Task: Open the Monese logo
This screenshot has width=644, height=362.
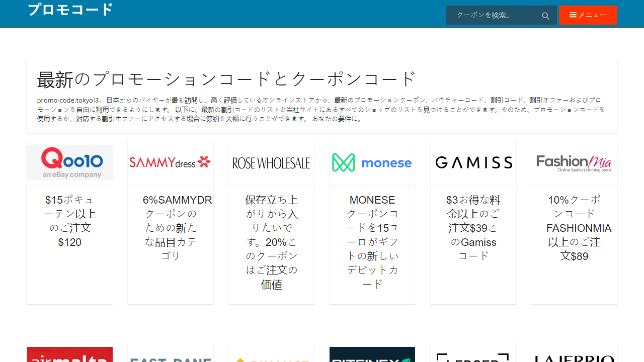Action: pos(372,162)
